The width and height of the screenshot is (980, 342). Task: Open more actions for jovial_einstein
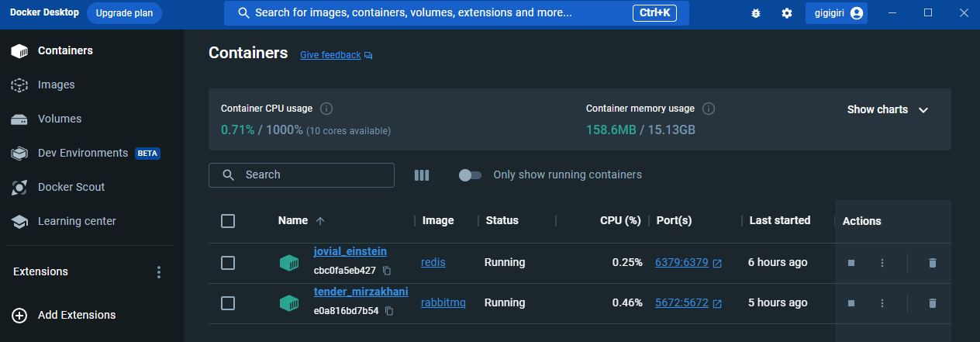point(882,263)
